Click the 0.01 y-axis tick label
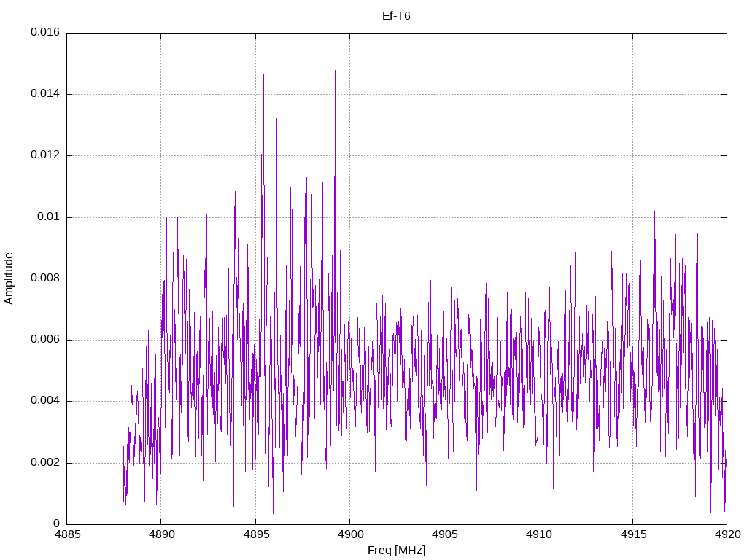The height and width of the screenshot is (560, 747). [49, 217]
